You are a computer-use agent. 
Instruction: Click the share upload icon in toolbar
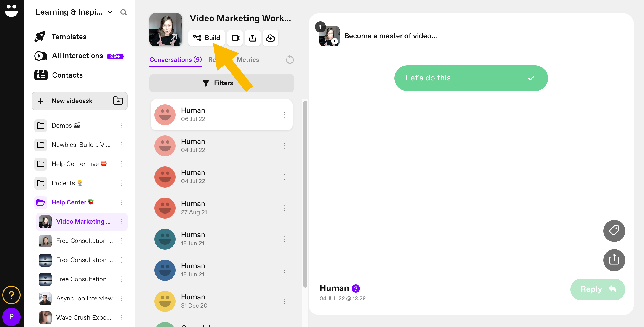click(253, 38)
